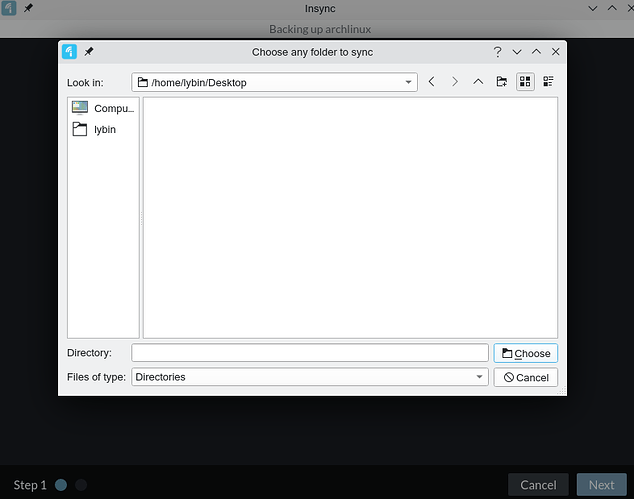Select the lybin home folder shortcut
This screenshot has width=634, height=499.
[x=103, y=129]
